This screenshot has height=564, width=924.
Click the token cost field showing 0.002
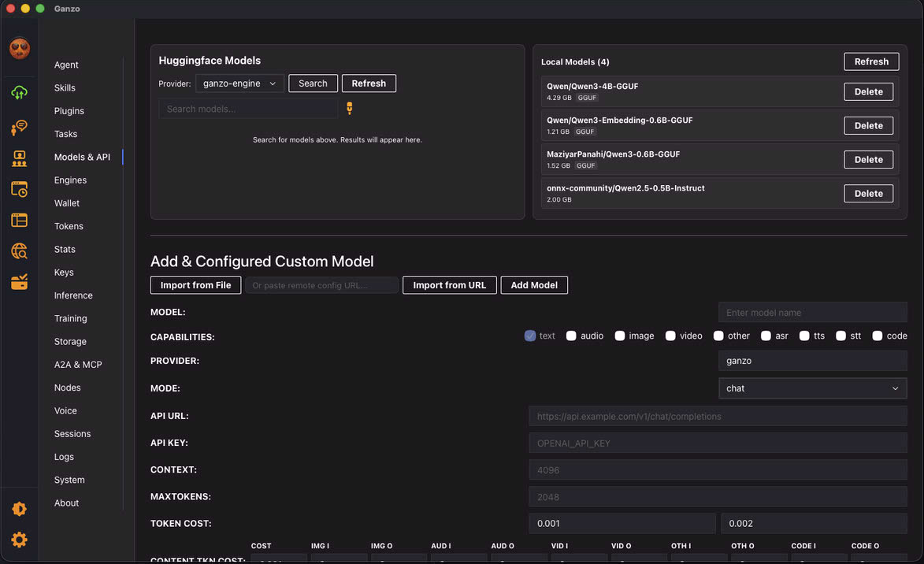pos(814,523)
